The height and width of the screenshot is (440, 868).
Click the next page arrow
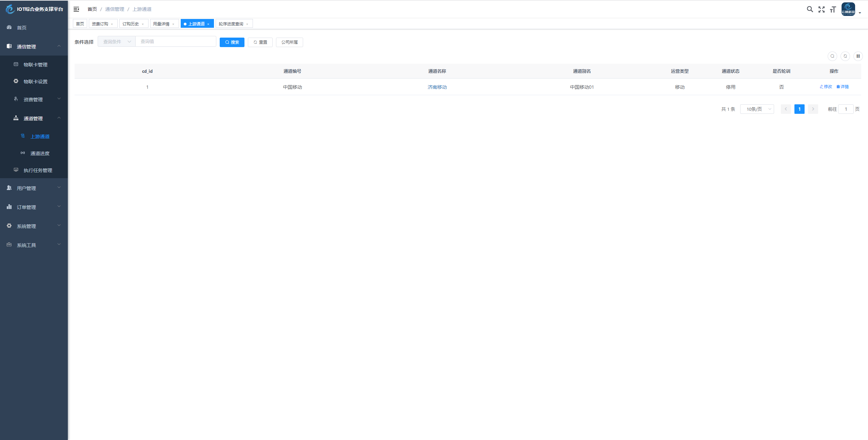[x=813, y=109]
